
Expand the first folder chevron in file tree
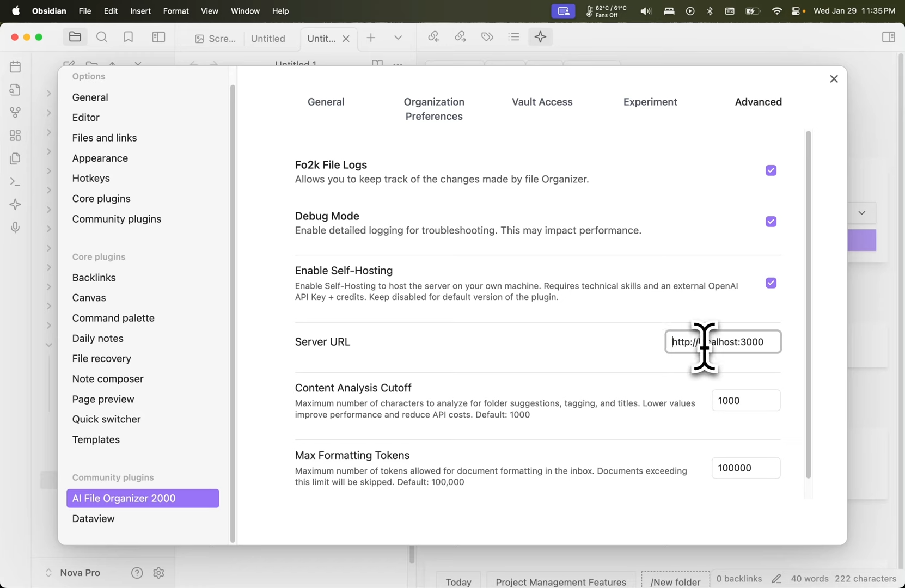pyautogui.click(x=48, y=94)
